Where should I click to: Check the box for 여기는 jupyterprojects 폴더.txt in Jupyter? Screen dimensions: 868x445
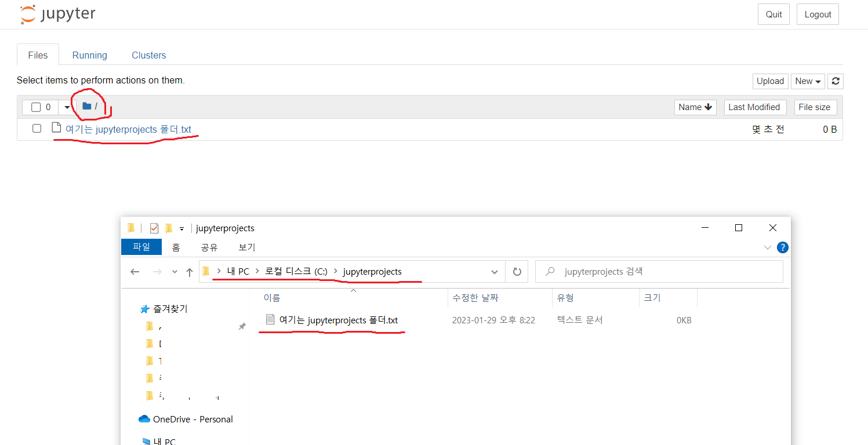click(37, 129)
